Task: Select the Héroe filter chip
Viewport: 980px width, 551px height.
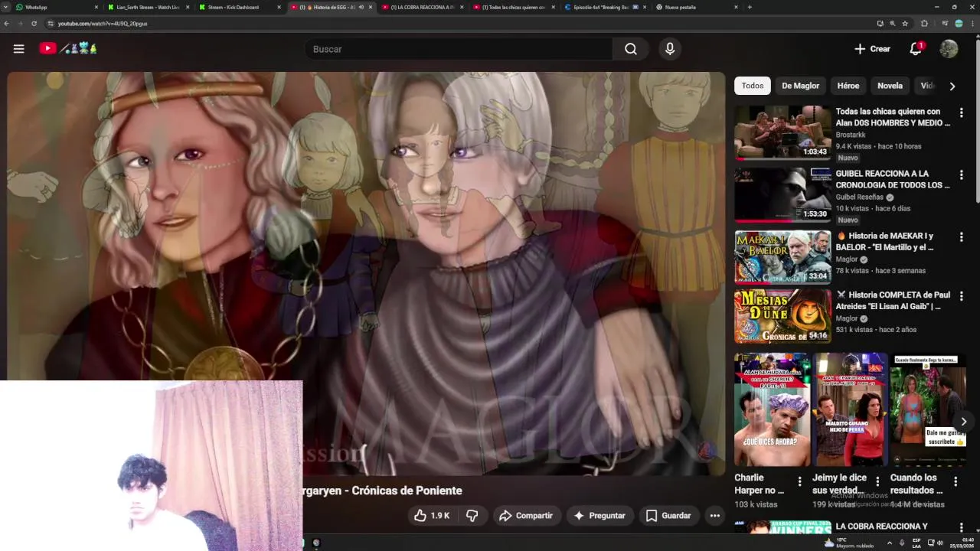Action: [848, 86]
